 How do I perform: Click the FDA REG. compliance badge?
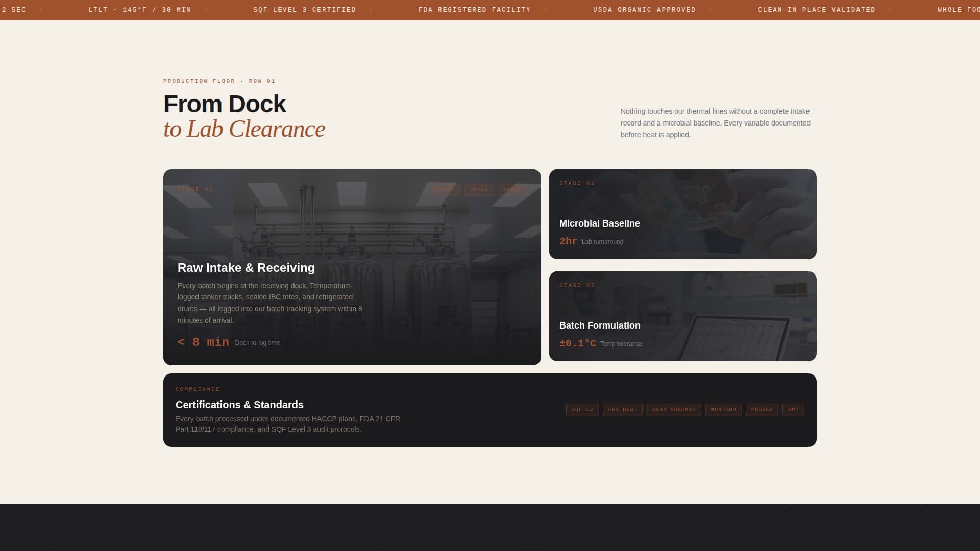(x=622, y=410)
